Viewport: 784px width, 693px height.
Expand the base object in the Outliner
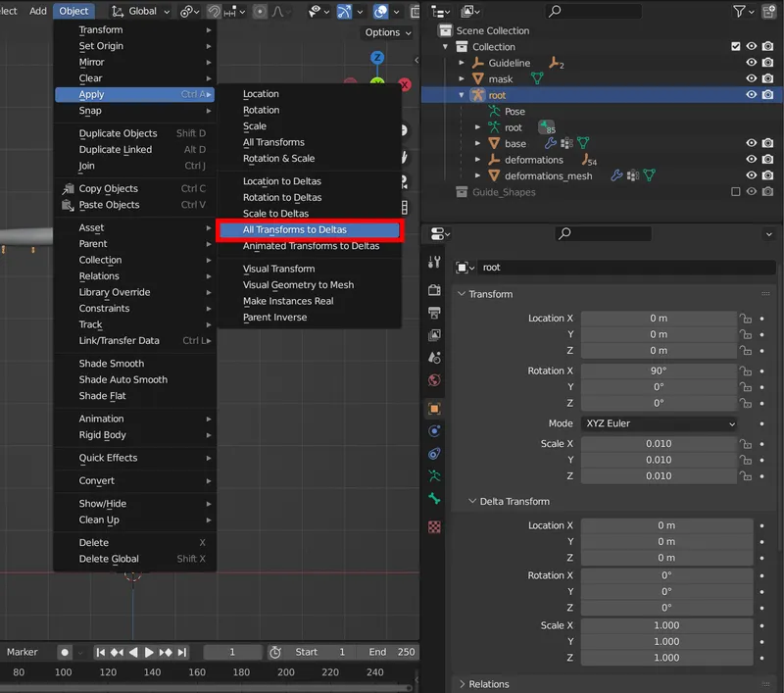(x=477, y=143)
